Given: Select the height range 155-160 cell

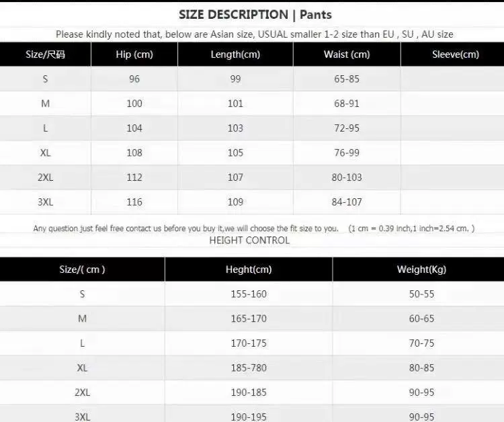Looking at the screenshot, I should (x=249, y=294).
